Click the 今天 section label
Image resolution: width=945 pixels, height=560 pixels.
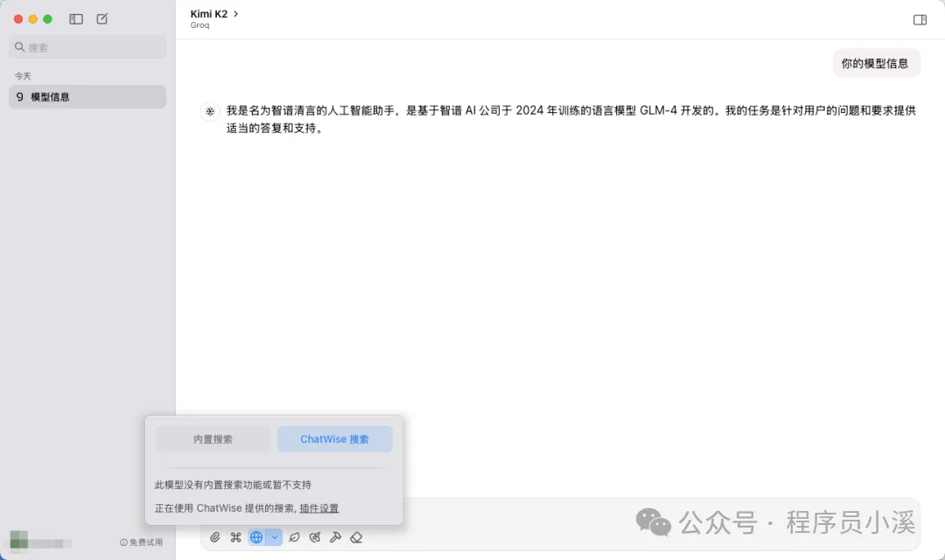tap(23, 76)
